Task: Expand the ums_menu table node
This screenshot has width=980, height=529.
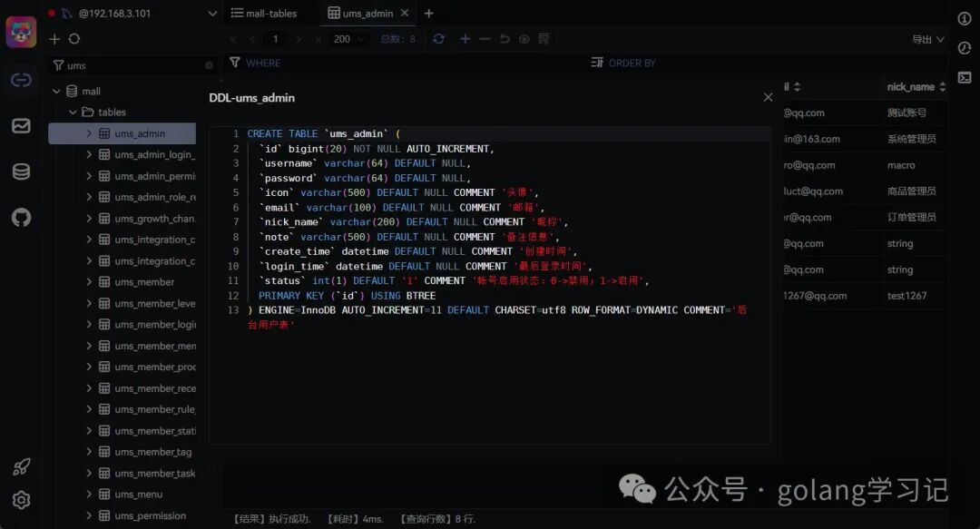Action: pyautogui.click(x=89, y=494)
